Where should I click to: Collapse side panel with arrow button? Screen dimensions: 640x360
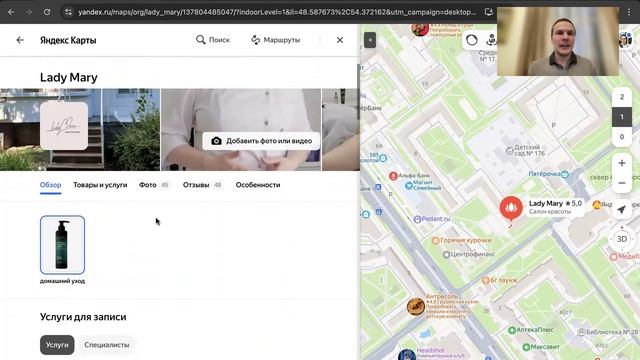pos(370,40)
